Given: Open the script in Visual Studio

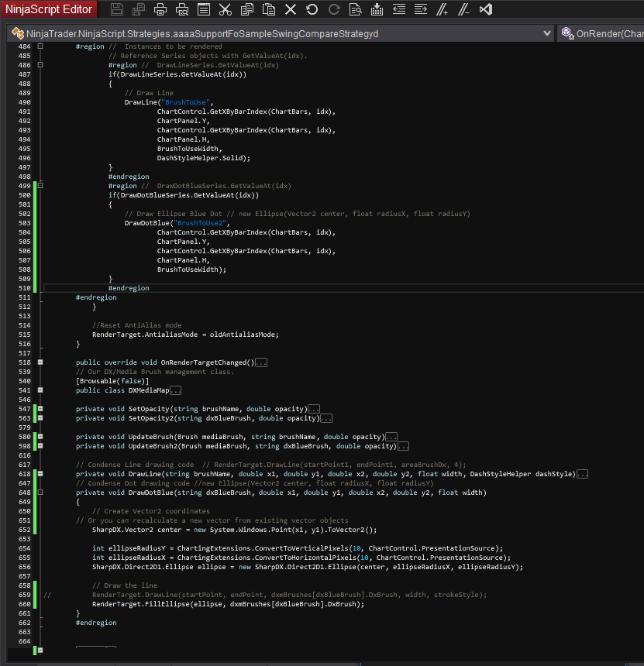Looking at the screenshot, I should pos(486,10).
